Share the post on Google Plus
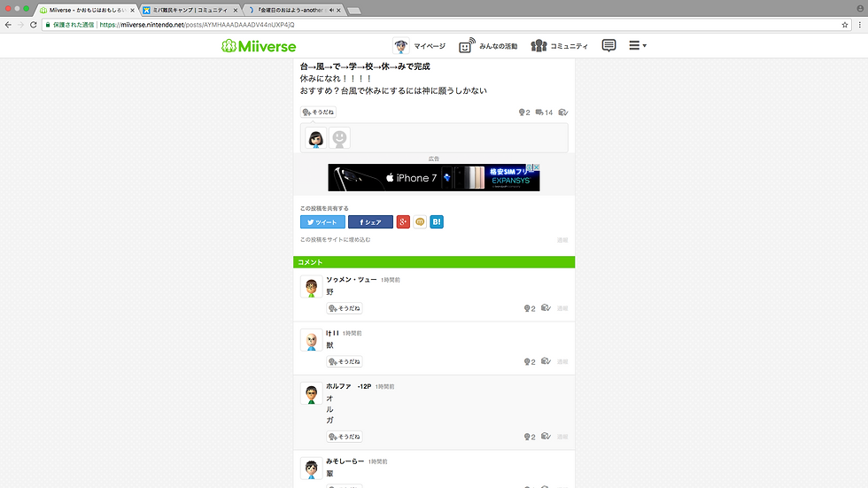 coord(403,222)
